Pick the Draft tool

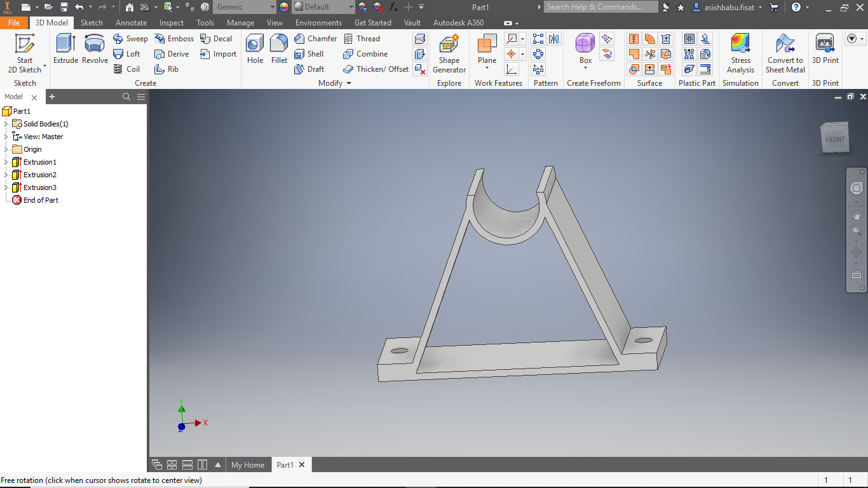[x=309, y=69]
